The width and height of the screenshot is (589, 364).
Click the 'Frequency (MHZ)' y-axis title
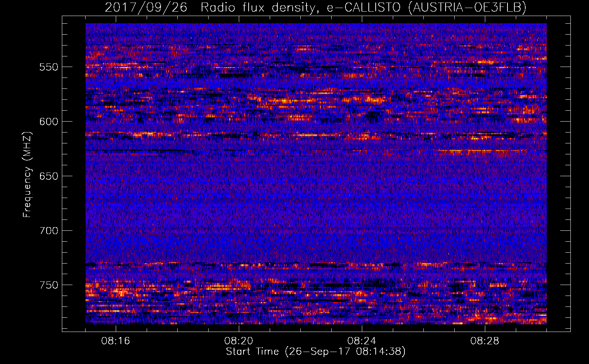27,174
